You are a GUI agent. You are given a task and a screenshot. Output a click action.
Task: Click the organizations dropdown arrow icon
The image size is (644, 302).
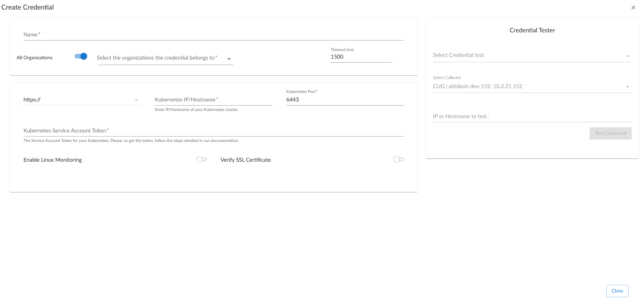click(229, 59)
